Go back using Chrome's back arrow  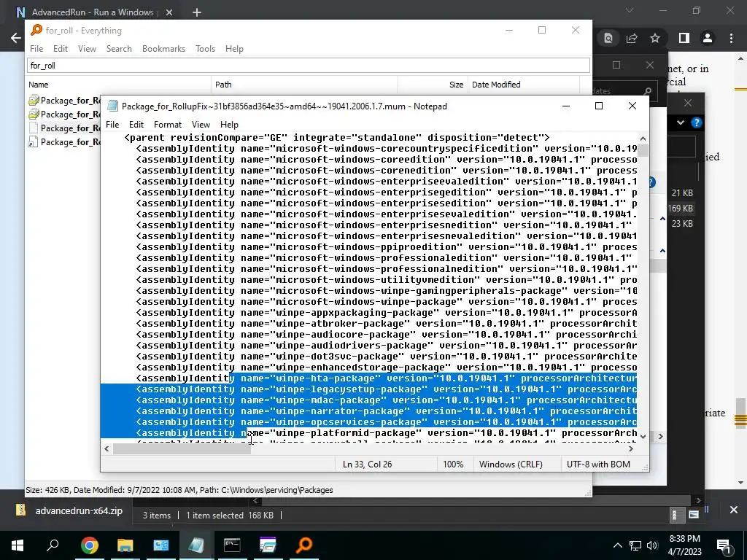[x=16, y=38]
